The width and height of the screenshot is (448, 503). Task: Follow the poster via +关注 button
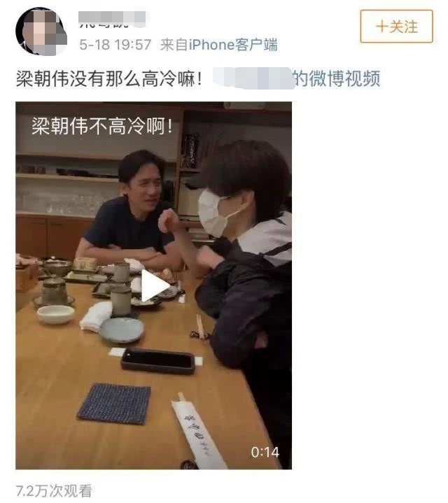coord(396,27)
